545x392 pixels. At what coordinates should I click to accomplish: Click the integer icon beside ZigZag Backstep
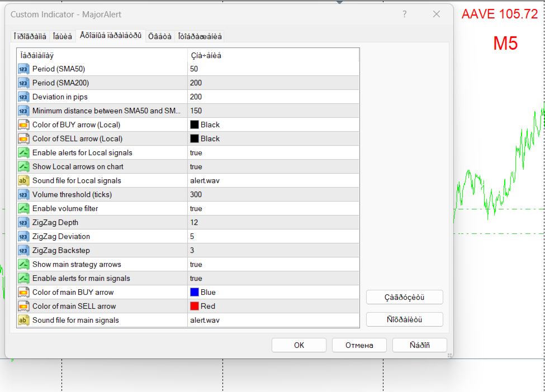pos(23,250)
